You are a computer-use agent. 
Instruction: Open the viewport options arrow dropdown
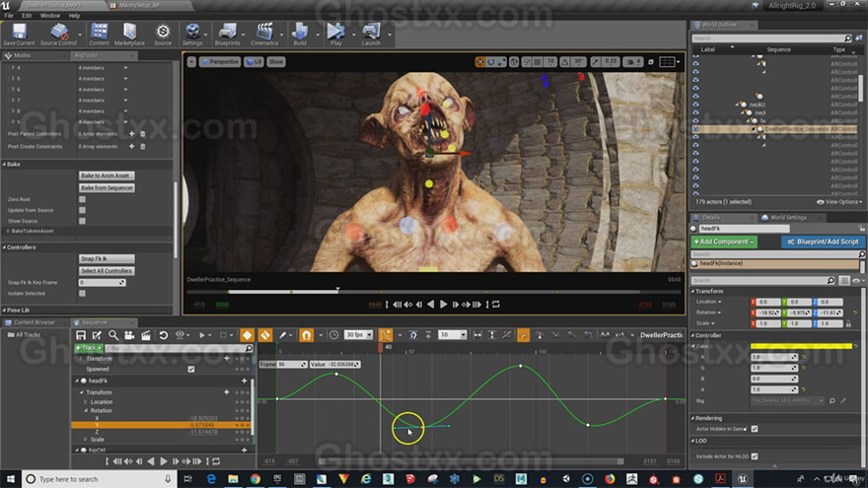191,62
